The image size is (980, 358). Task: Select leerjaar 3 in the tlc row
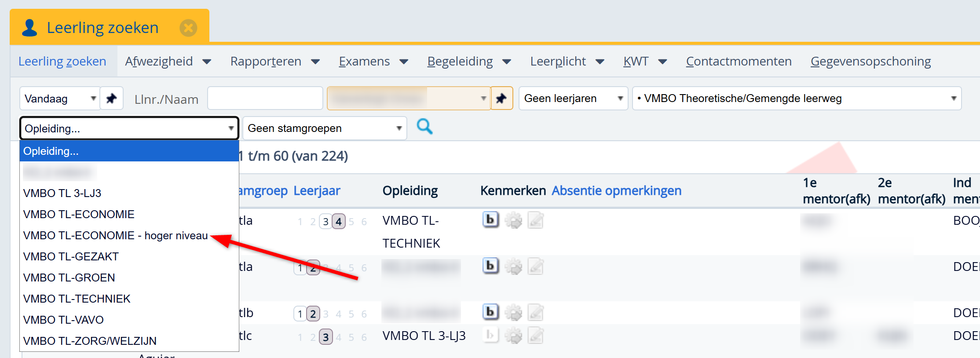[x=325, y=337]
